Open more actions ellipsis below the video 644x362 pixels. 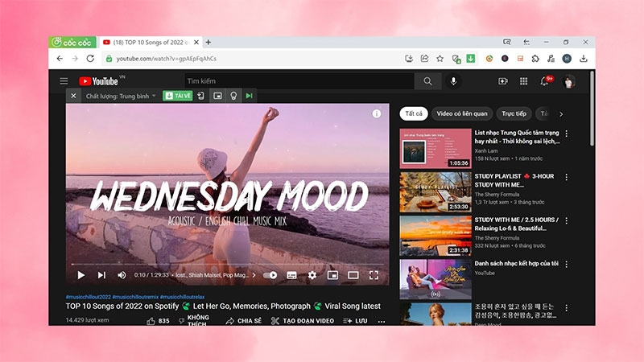pyautogui.click(x=382, y=321)
